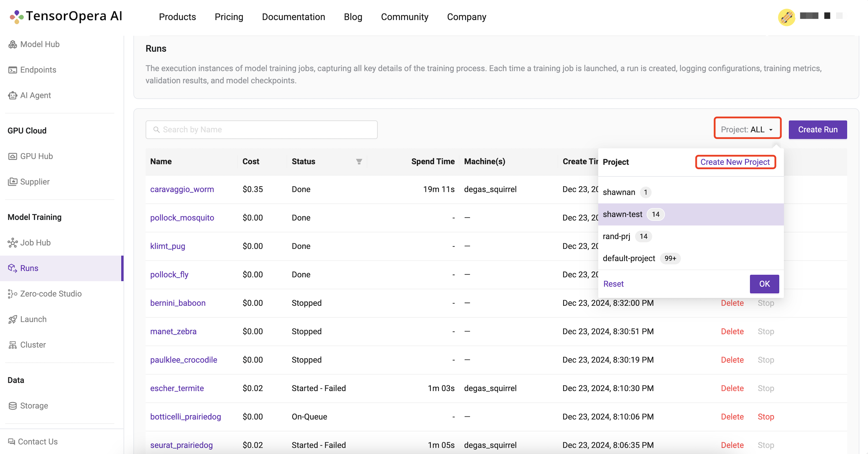Open the paulklee_crocodile run
868x454 pixels.
tap(183, 360)
